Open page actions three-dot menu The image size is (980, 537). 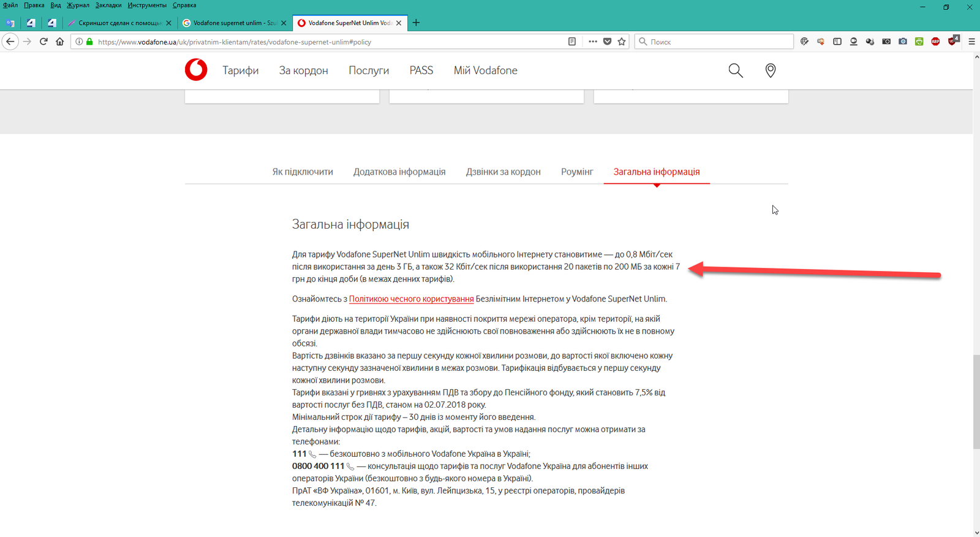593,42
